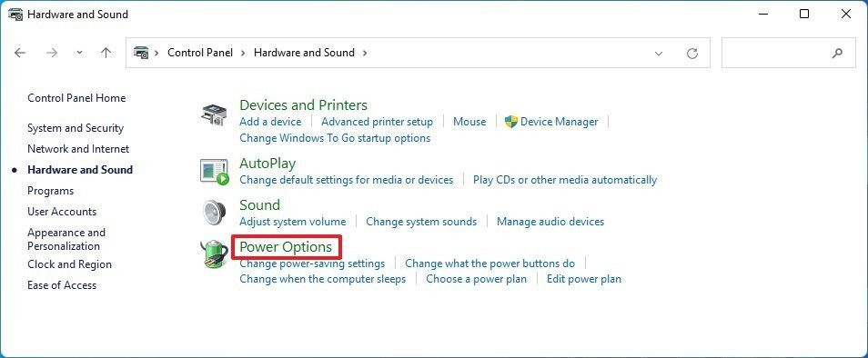Image resolution: width=868 pixels, height=358 pixels.
Task: Go back with the back arrow
Action: (20, 53)
